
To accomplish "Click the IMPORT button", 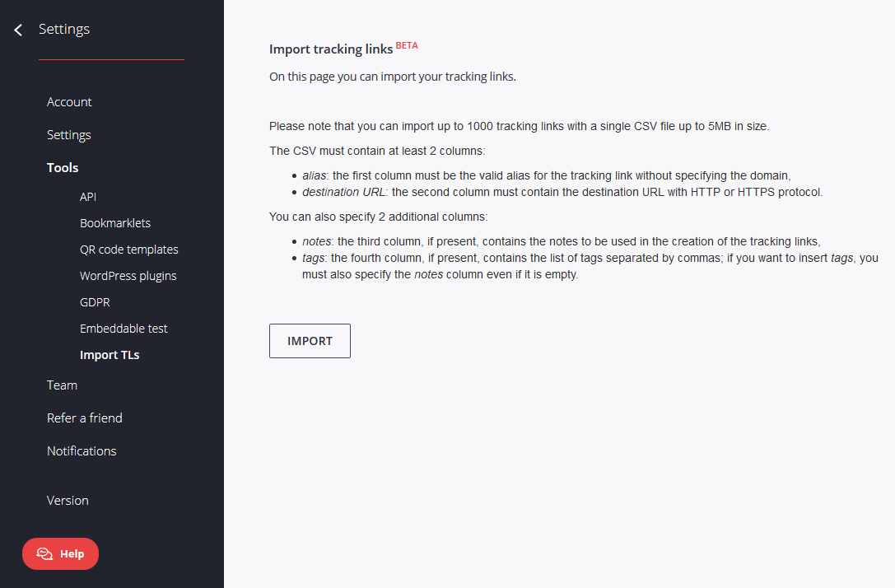I will coord(310,341).
